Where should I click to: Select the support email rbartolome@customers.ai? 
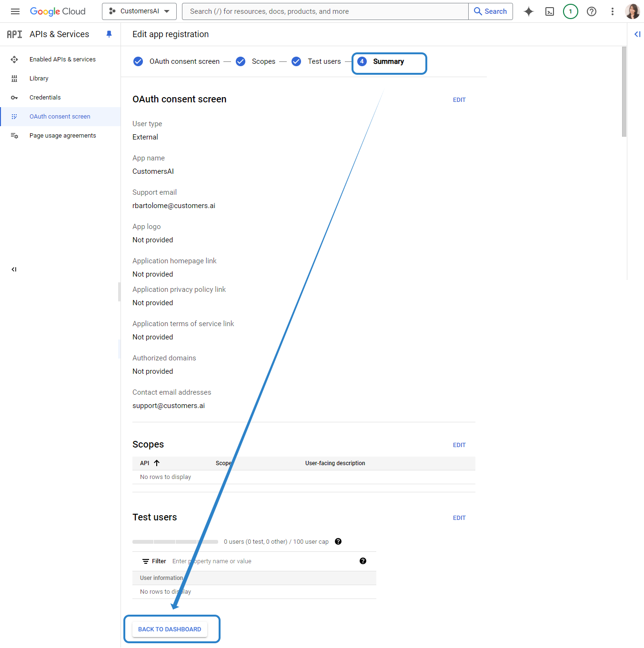coord(174,206)
